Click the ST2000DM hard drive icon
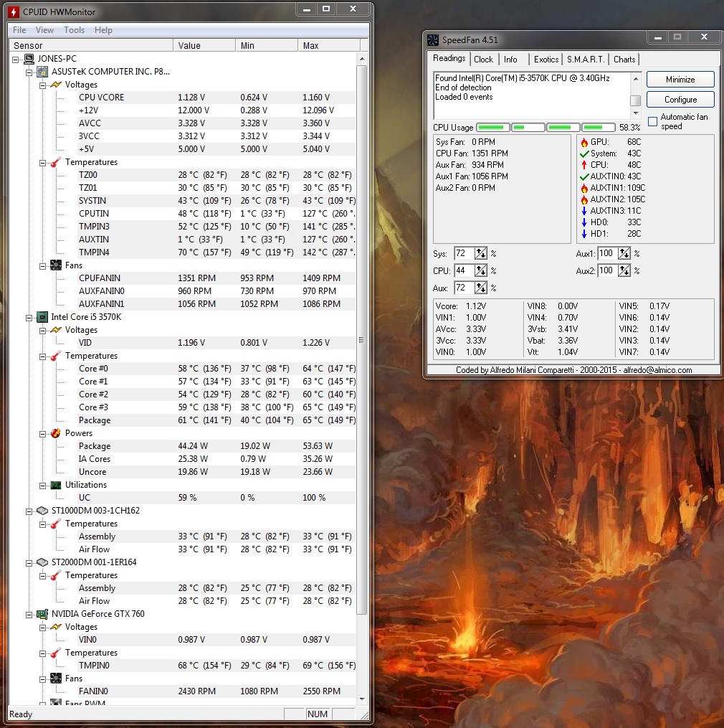724x728 pixels. [42, 562]
